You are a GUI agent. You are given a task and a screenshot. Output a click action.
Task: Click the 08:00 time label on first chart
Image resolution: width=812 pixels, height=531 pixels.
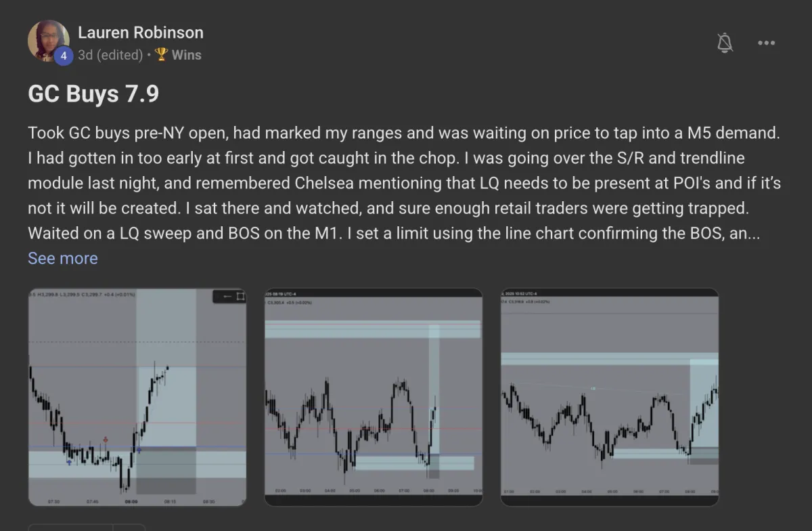tap(131, 501)
